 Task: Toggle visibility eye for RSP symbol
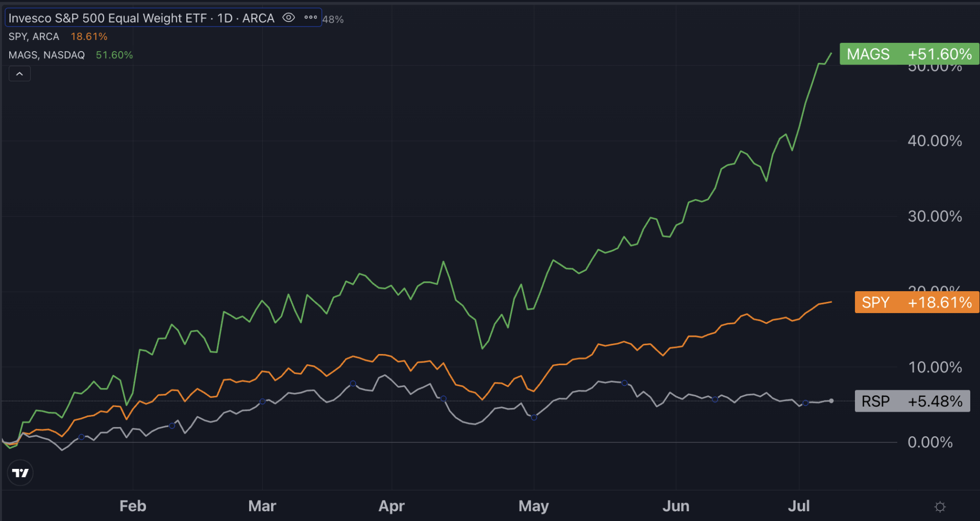pos(288,18)
